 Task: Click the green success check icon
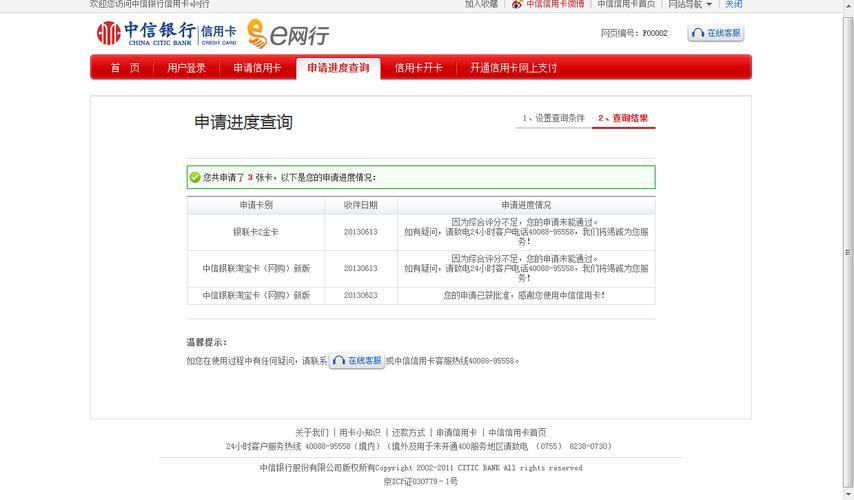(x=195, y=177)
